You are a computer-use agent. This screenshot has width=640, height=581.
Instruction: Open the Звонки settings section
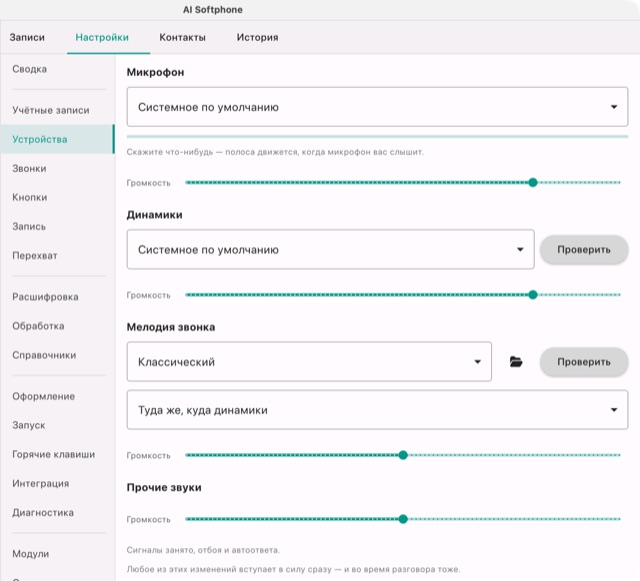click(x=57, y=168)
